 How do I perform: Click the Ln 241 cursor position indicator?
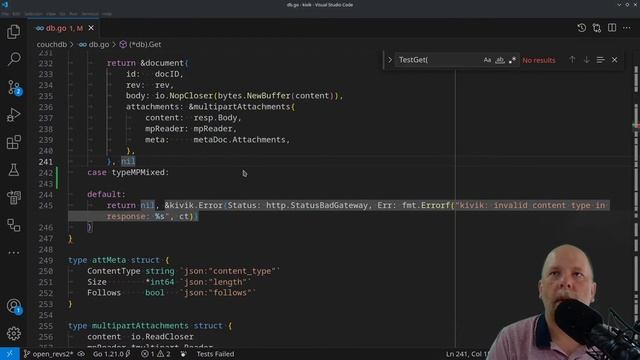(x=467, y=354)
